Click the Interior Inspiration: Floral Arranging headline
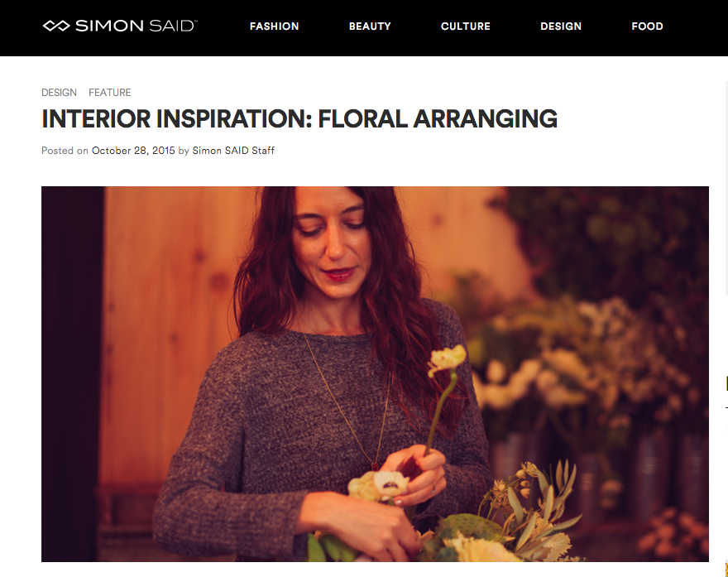Image resolution: width=728 pixels, height=577 pixels. tap(299, 118)
